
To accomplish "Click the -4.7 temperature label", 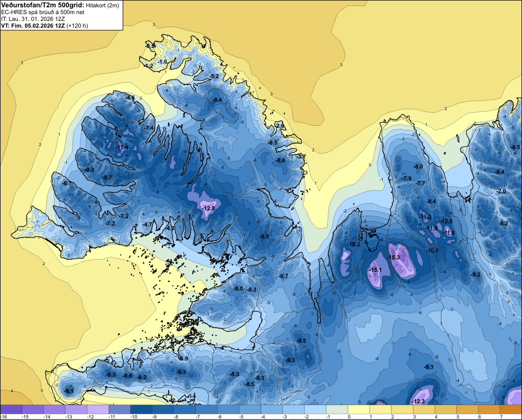I will click(x=147, y=224).
